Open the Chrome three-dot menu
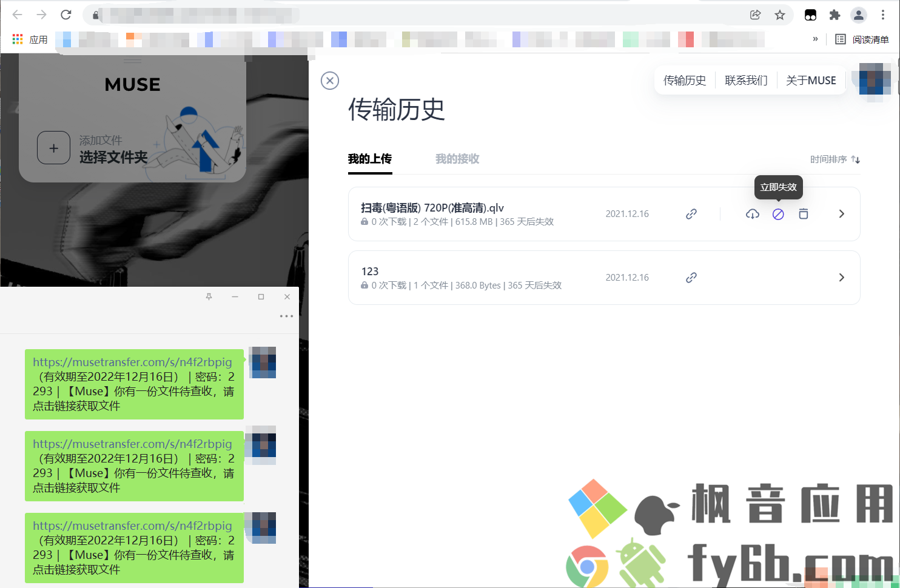This screenshot has height=588, width=900. tap(883, 15)
